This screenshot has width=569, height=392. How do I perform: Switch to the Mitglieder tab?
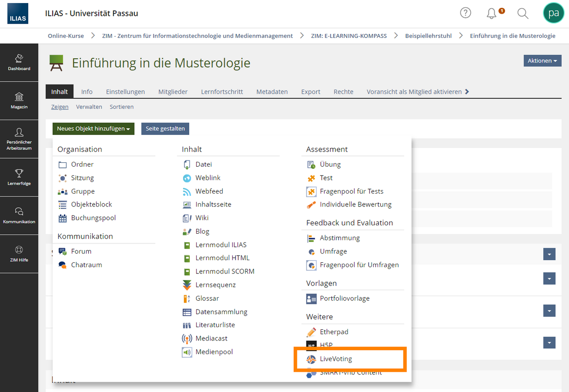point(173,92)
